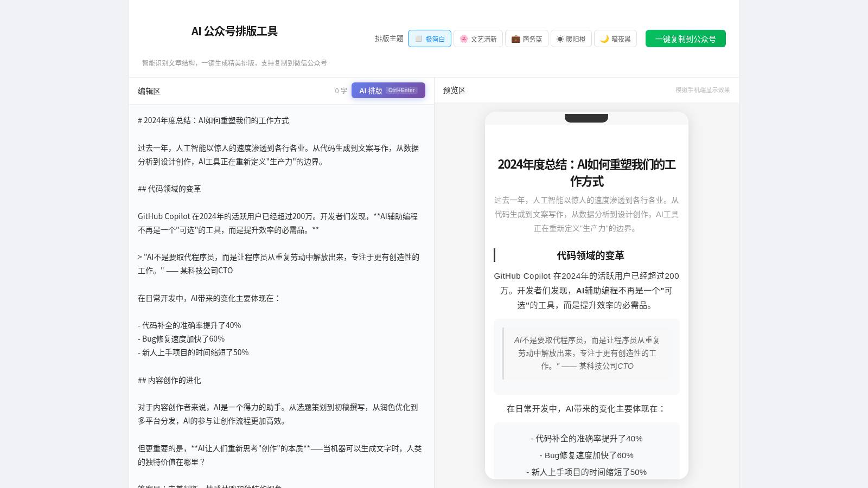Click editor line '## 内容创作的进化'
The image size is (868, 488).
(x=169, y=380)
